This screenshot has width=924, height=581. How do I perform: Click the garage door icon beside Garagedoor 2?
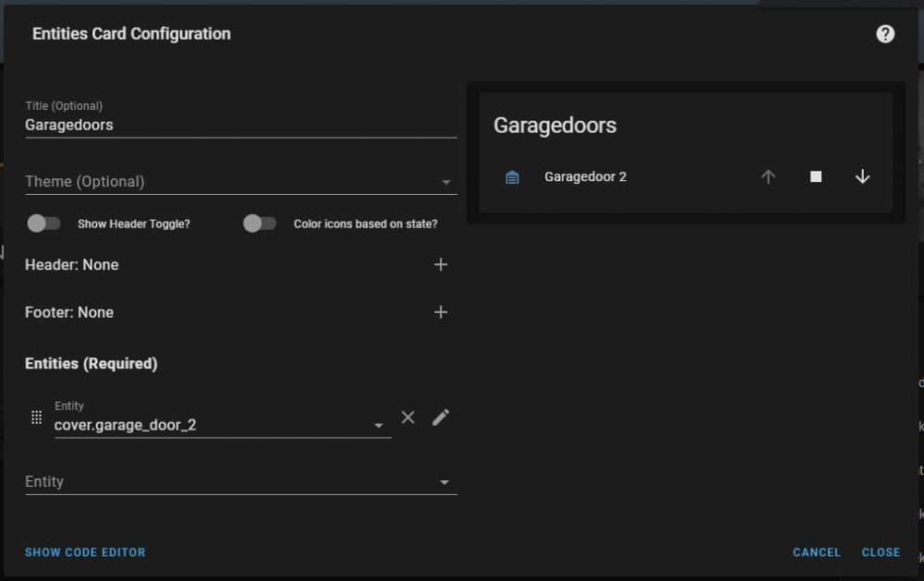[513, 176]
